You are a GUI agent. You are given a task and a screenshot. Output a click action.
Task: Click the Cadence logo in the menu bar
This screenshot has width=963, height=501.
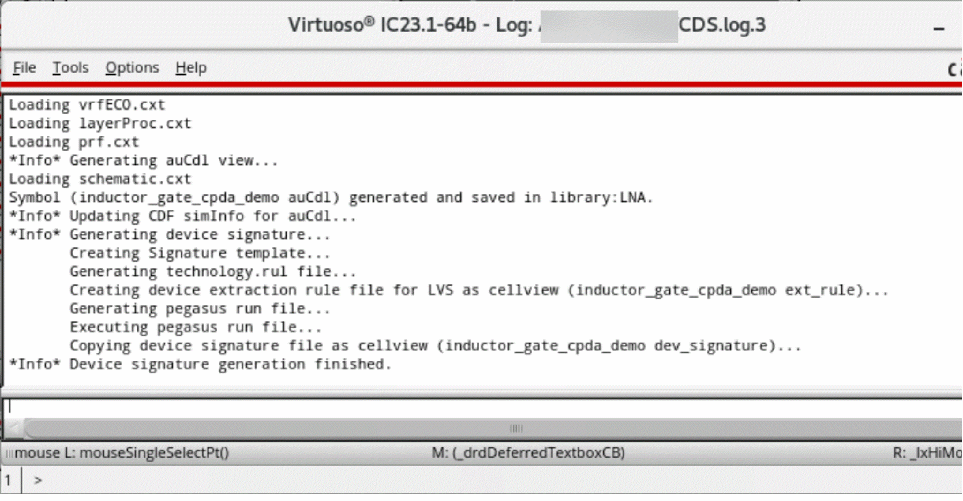point(954,69)
